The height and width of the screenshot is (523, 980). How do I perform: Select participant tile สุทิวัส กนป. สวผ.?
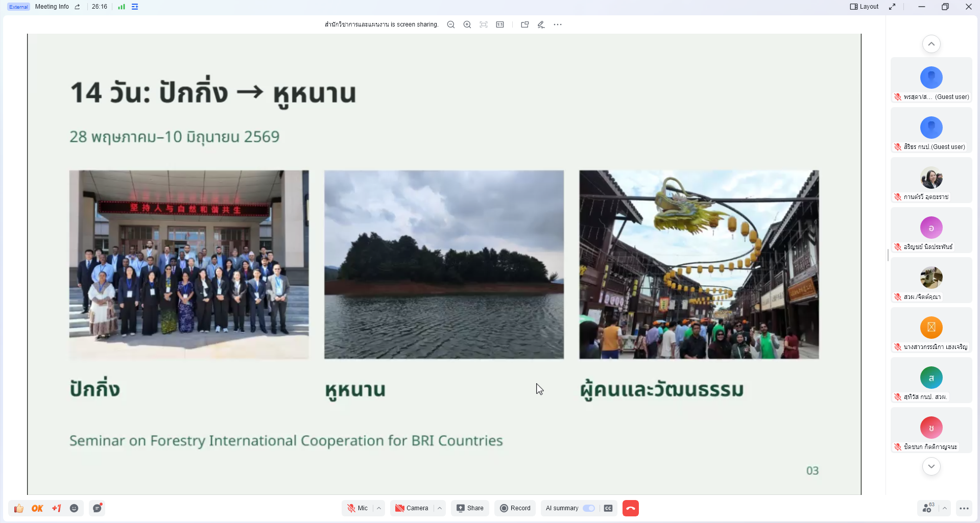pyautogui.click(x=931, y=380)
